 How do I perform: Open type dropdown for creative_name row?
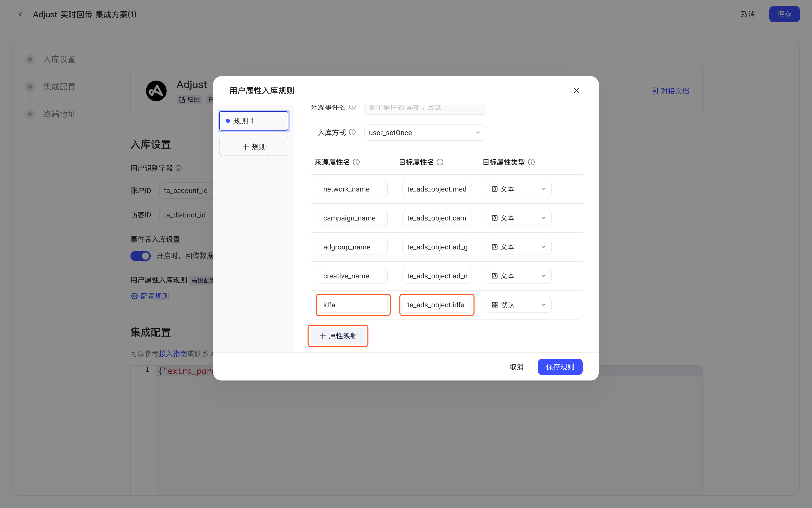[519, 276]
